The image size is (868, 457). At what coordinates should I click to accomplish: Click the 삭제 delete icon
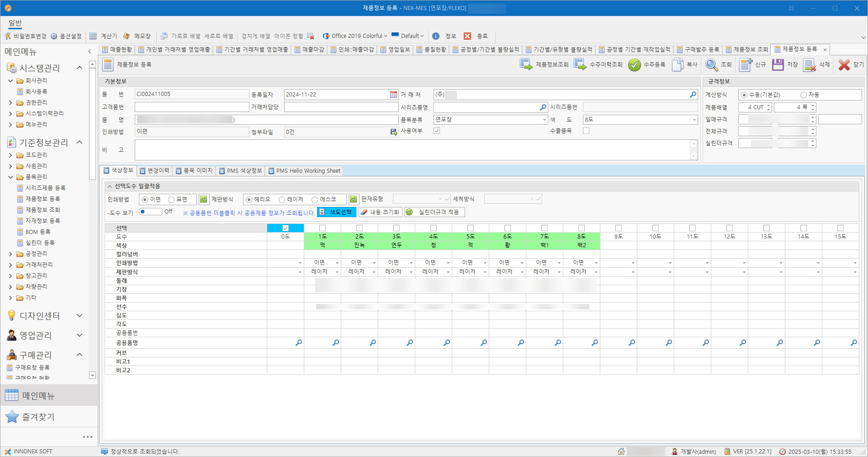coord(810,65)
